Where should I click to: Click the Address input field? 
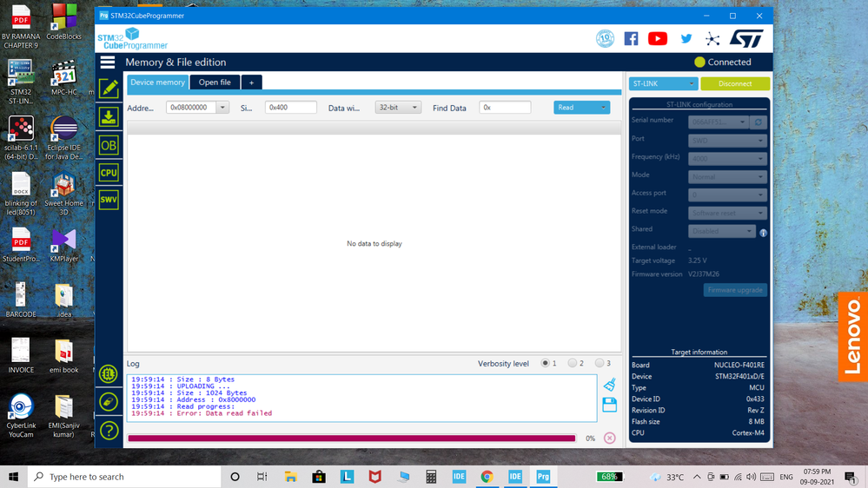pos(191,108)
